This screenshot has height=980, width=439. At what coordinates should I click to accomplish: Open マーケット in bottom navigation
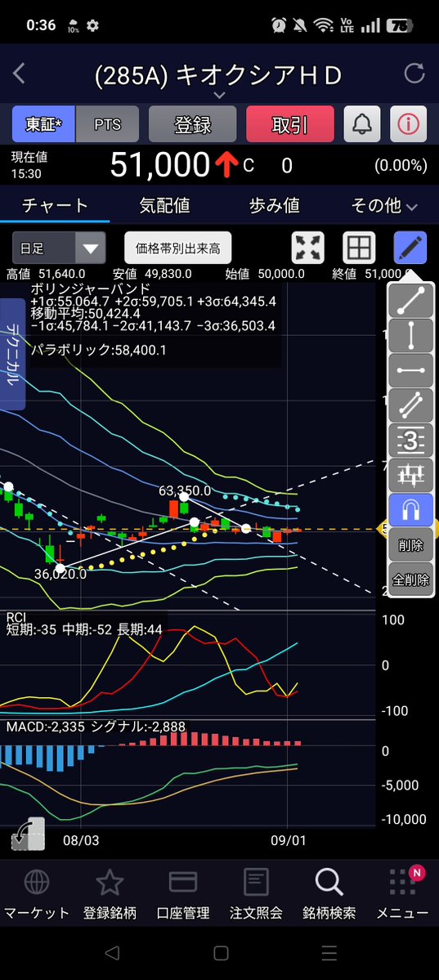pos(37,893)
